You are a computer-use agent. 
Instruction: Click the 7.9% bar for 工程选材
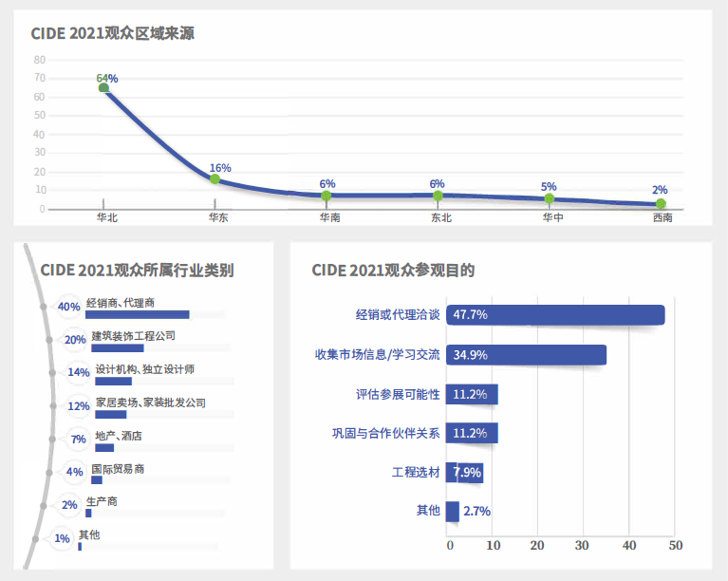click(464, 473)
